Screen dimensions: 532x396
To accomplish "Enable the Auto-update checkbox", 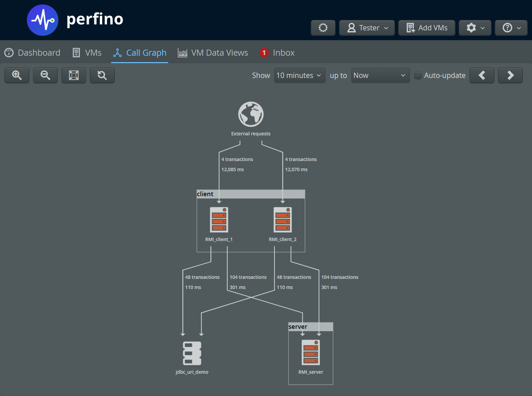I will click(418, 75).
